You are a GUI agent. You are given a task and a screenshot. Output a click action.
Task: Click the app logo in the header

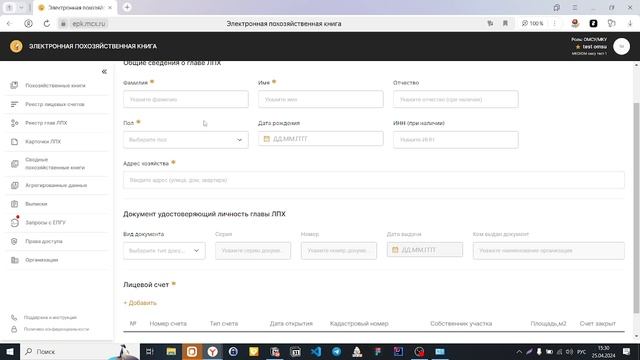tap(16, 46)
